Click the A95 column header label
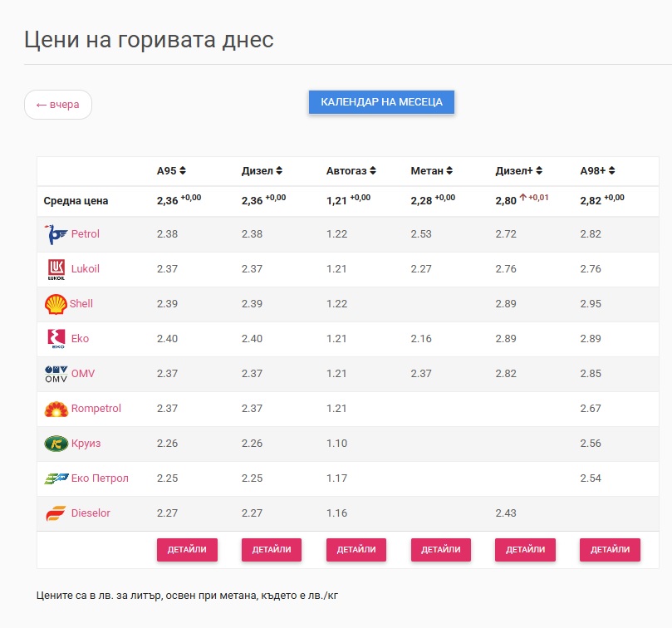Viewport: 672px width, 628px height. click(x=167, y=170)
